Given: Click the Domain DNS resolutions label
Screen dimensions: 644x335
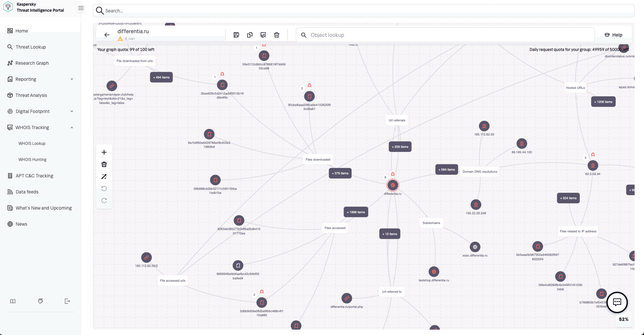Looking at the screenshot, I should point(480,172).
